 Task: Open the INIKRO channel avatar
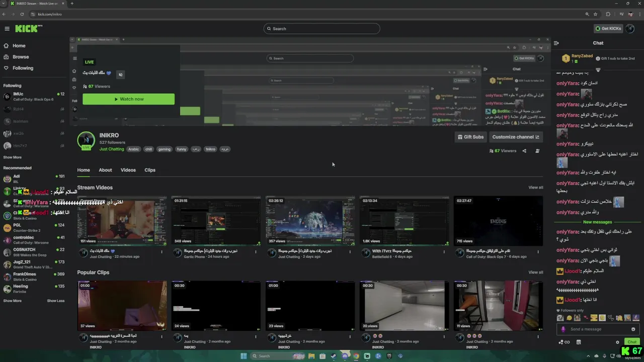[86, 141]
